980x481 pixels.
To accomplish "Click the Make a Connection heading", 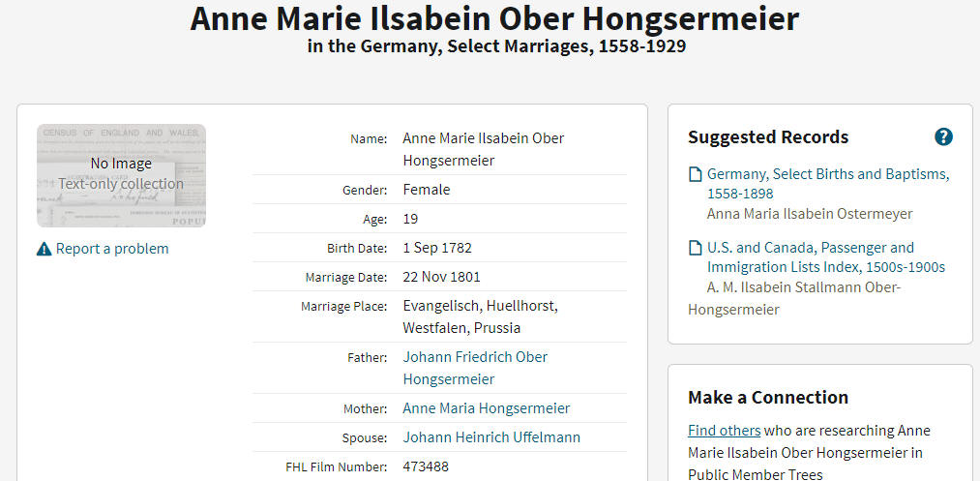I will [x=768, y=397].
